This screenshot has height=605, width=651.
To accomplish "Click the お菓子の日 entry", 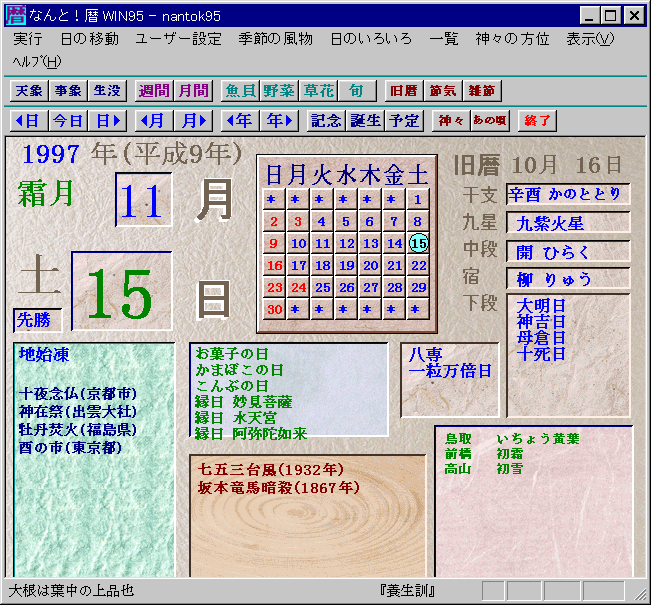I will click(232, 354).
